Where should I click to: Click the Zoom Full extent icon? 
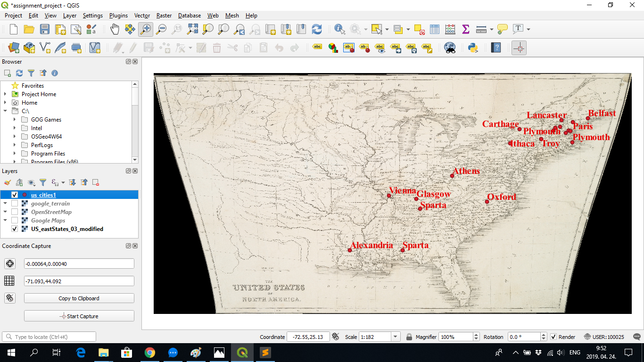[192, 29]
